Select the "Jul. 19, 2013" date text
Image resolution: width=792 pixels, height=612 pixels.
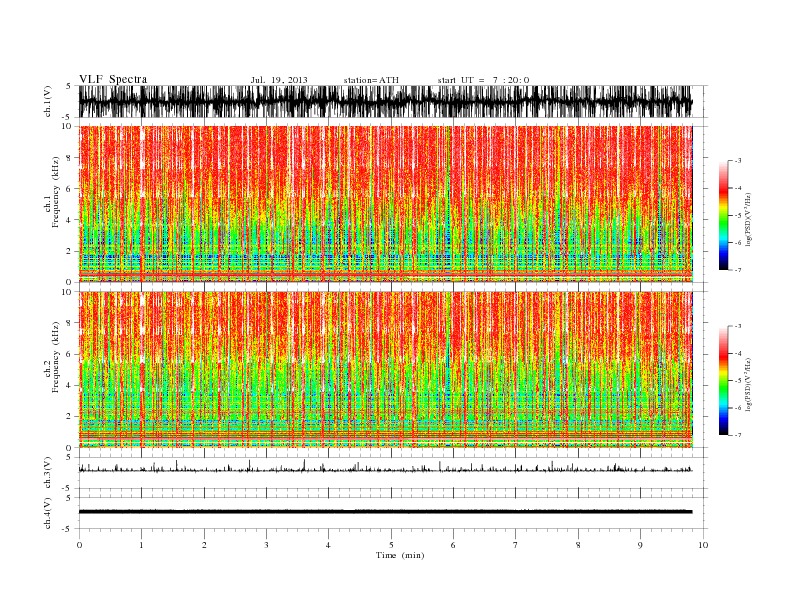(x=279, y=80)
